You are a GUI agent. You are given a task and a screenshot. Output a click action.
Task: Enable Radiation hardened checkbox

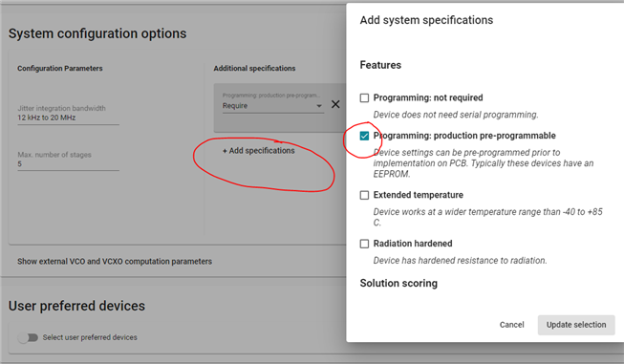pyautogui.click(x=364, y=244)
